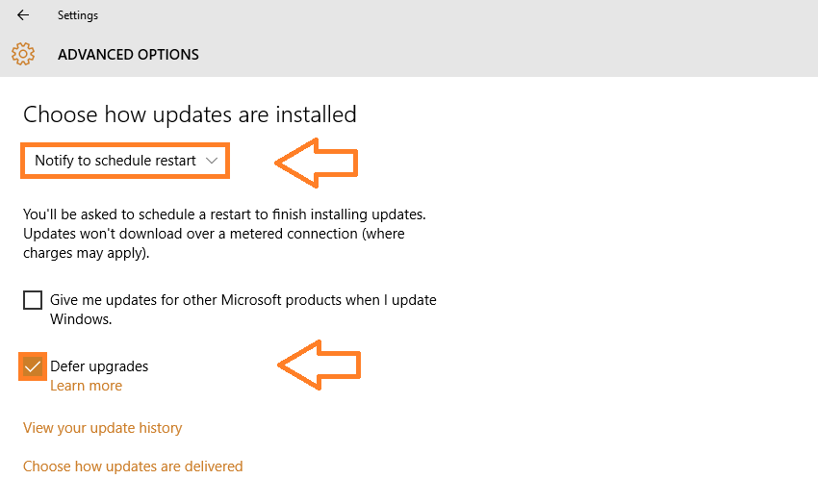This screenshot has width=818, height=504.
Task: Click the orange Settings gear icon
Action: click(23, 54)
